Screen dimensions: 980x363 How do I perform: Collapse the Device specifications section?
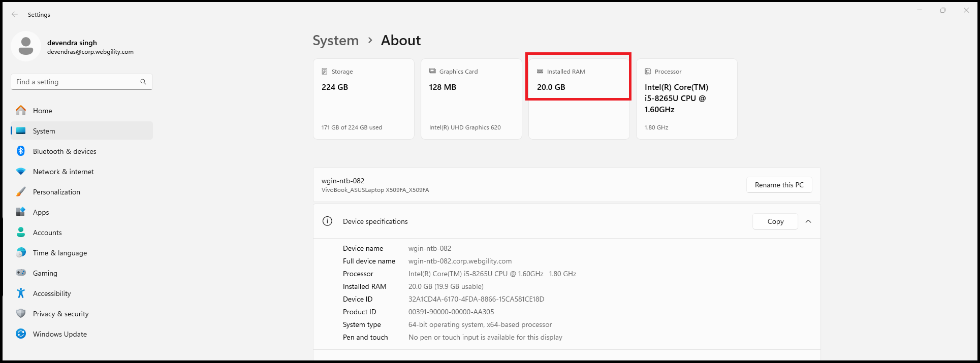coord(808,221)
